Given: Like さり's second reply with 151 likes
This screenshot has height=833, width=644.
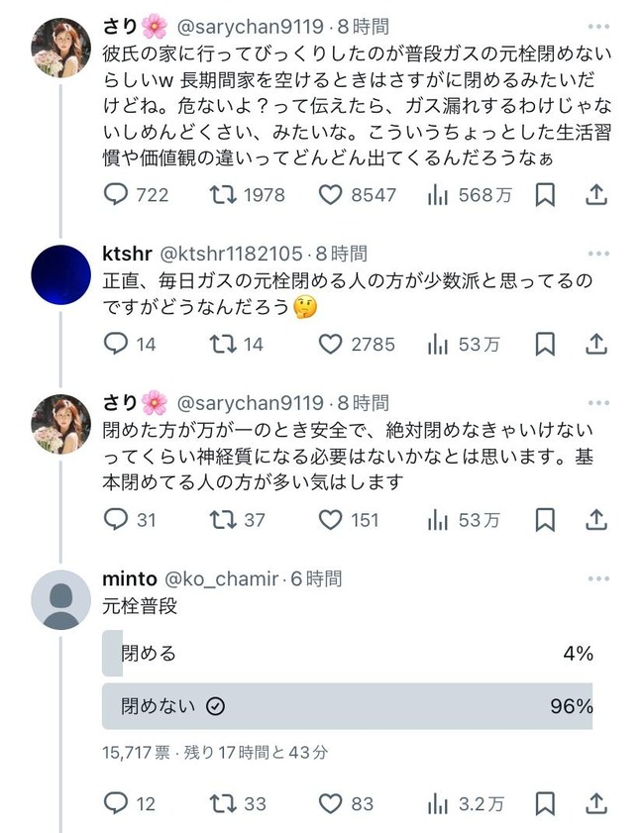Looking at the screenshot, I should (330, 519).
